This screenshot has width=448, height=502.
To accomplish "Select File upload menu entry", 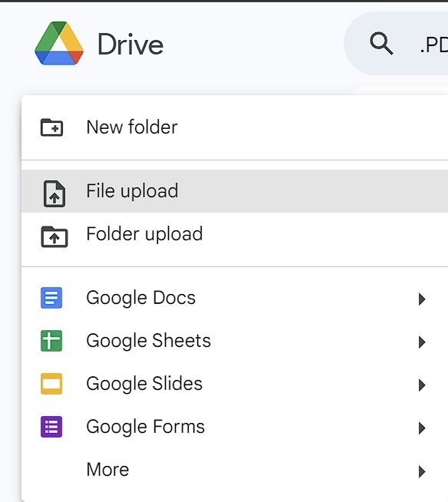I will 235,191.
